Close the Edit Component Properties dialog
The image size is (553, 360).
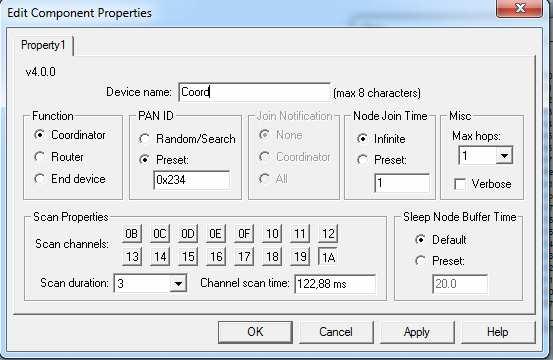tap(520, 8)
